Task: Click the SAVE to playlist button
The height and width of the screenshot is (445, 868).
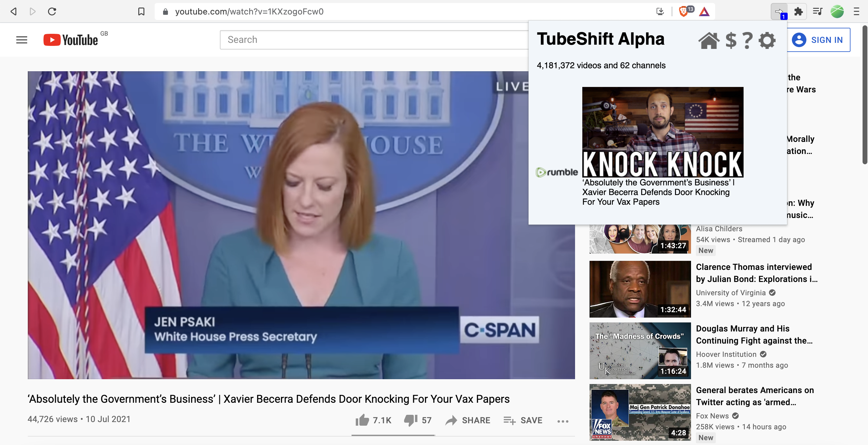Action: [x=523, y=420]
